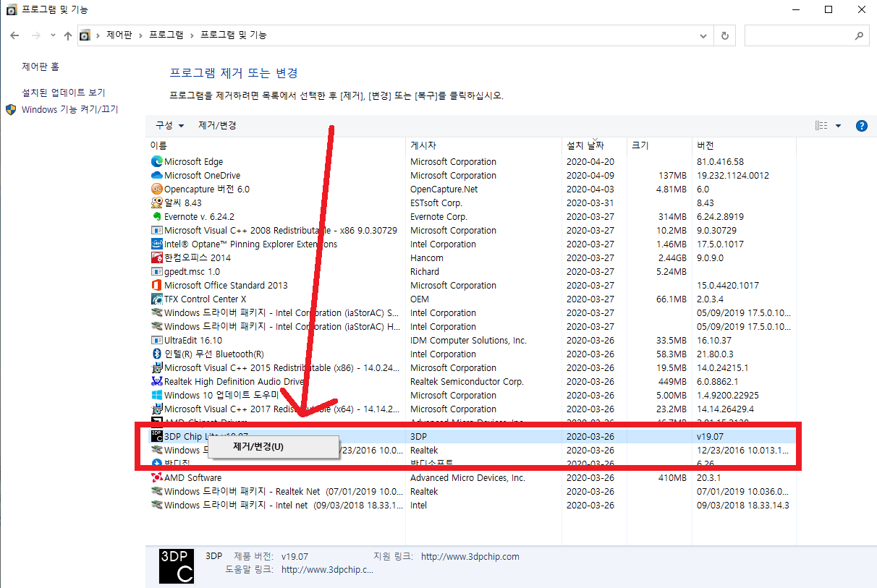Click the 3DP Chip Lite row icon
This screenshot has height=588, width=877.
(157, 437)
